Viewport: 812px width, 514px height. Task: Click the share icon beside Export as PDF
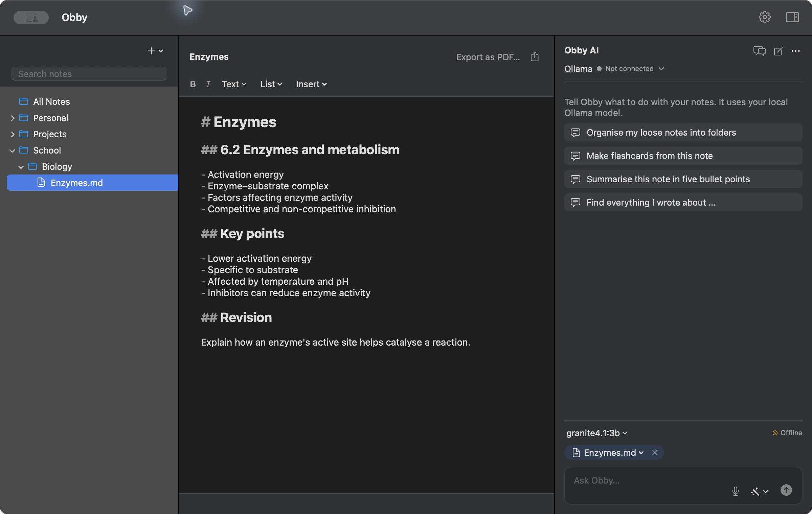pyautogui.click(x=535, y=56)
